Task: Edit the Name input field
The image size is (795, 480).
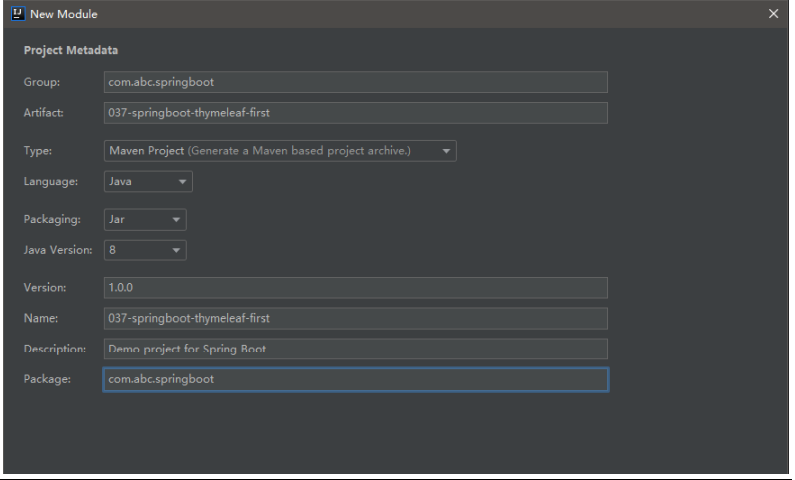Action: pyautogui.click(x=355, y=318)
